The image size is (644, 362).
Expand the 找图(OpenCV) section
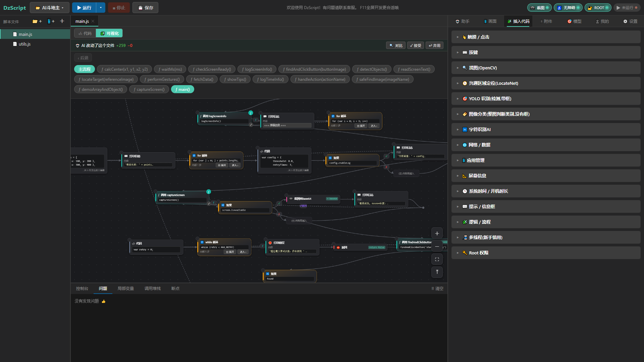point(546,68)
